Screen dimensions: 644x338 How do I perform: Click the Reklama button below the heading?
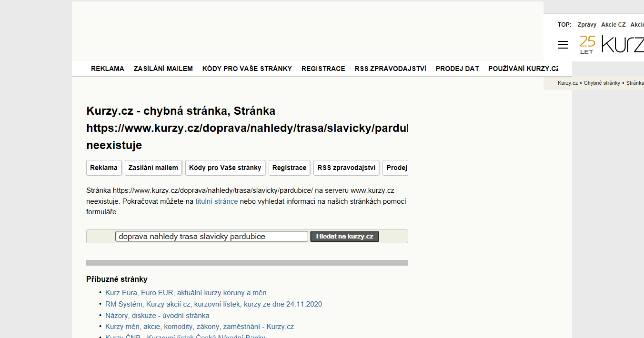coord(104,168)
